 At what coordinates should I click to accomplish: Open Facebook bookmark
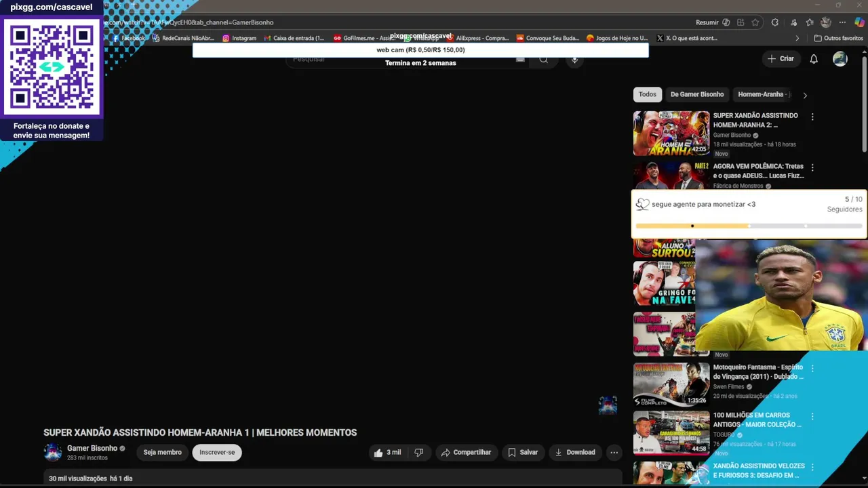pyautogui.click(x=129, y=38)
